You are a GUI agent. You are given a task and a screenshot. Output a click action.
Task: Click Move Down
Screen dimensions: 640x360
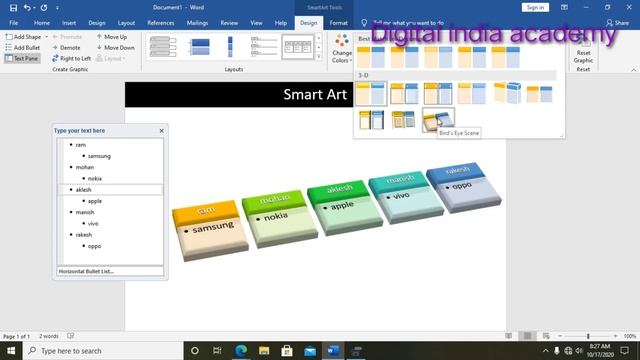[116, 48]
